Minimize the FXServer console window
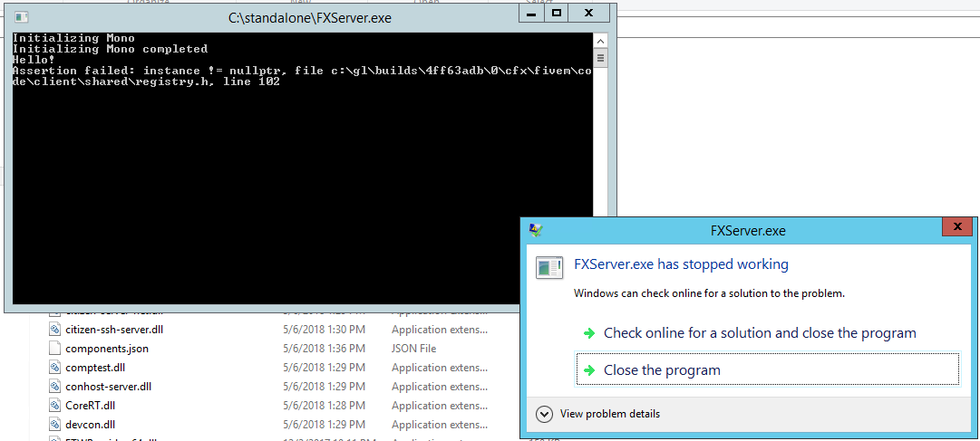Image resolution: width=980 pixels, height=441 pixels. pos(532,13)
